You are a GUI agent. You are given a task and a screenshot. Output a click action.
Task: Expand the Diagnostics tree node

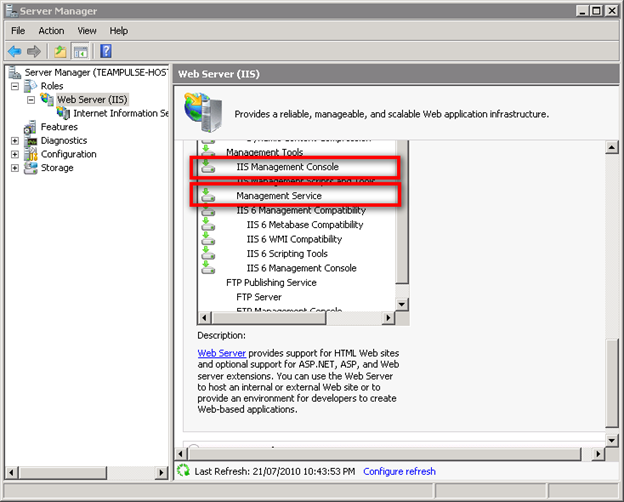[15, 141]
